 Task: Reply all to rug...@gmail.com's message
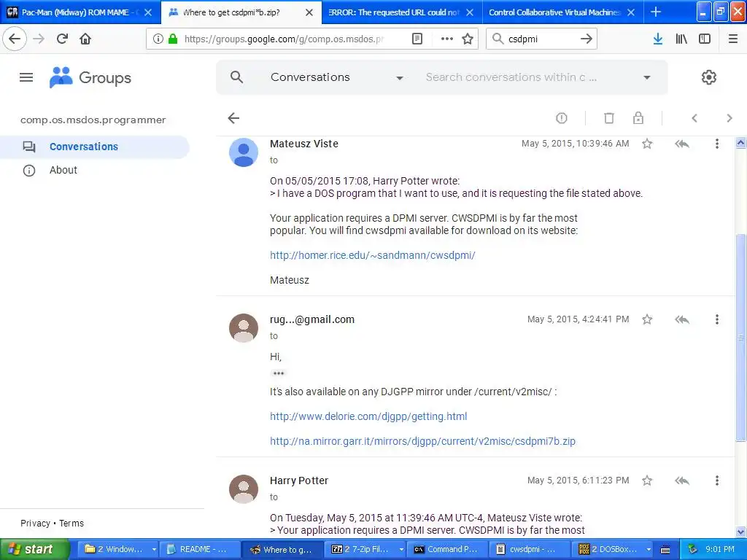tap(682, 319)
